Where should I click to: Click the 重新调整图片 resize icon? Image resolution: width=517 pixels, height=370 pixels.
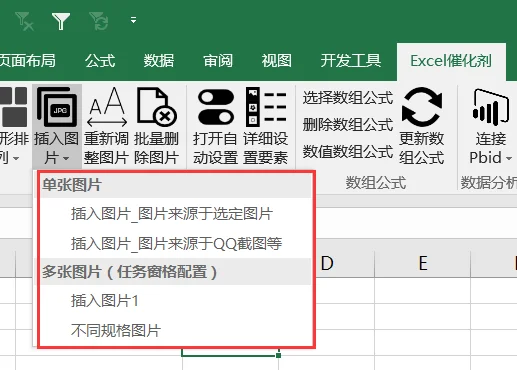(x=106, y=107)
